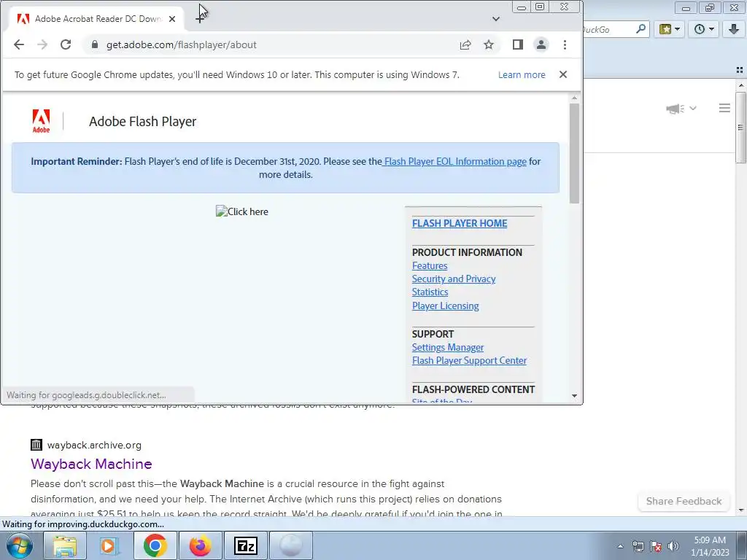Click the volume speaker icon
Image resolution: width=747 pixels, height=560 pixels.
673,546
